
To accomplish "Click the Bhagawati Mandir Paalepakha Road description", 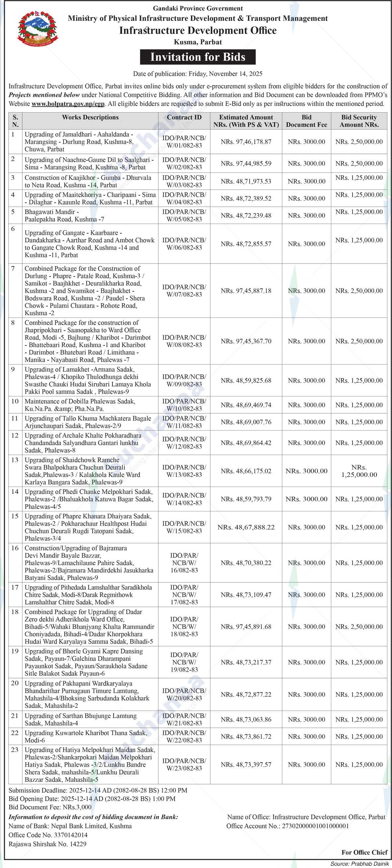I will tap(64, 216).
